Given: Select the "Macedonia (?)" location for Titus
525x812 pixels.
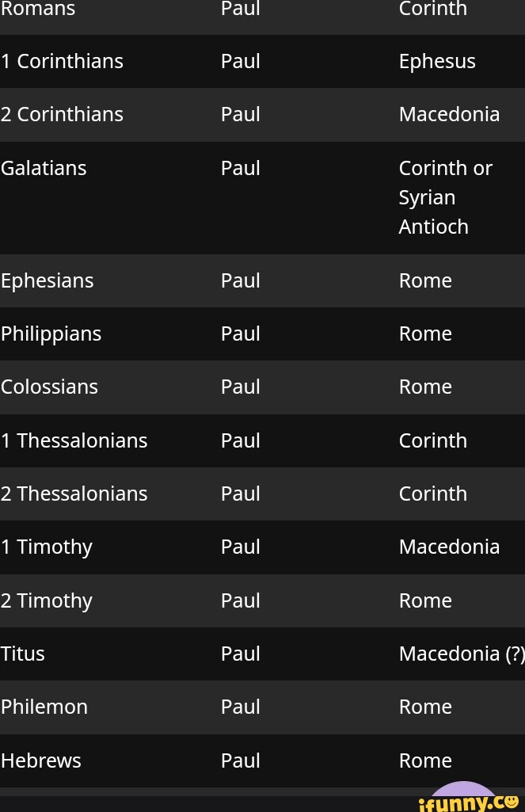Looking at the screenshot, I should 461,654.
